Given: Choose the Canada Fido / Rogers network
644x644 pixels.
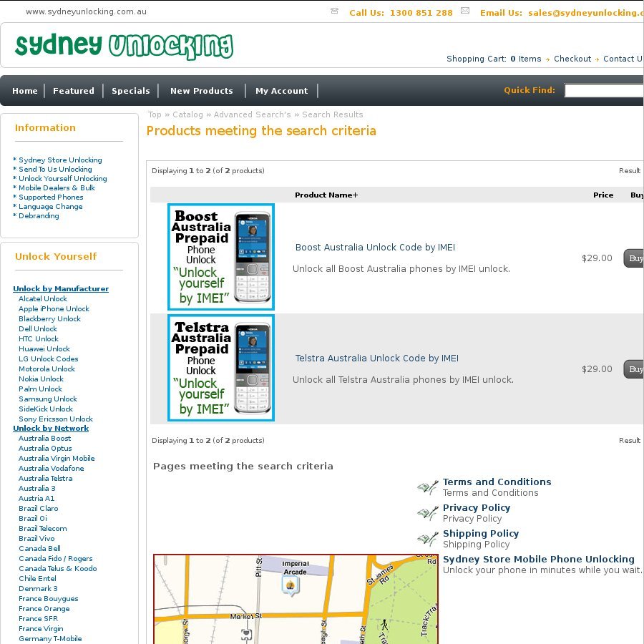Looking at the screenshot, I should coord(55,559).
